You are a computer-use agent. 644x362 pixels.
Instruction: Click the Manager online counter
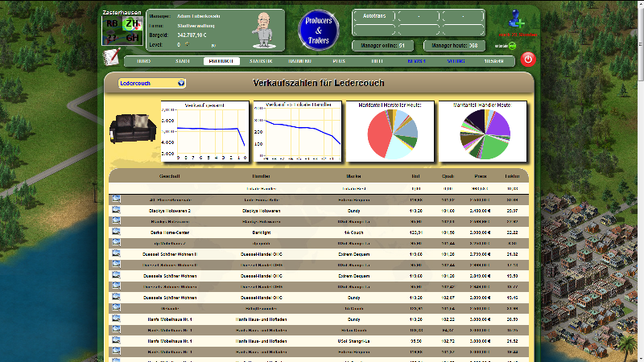(383, 46)
